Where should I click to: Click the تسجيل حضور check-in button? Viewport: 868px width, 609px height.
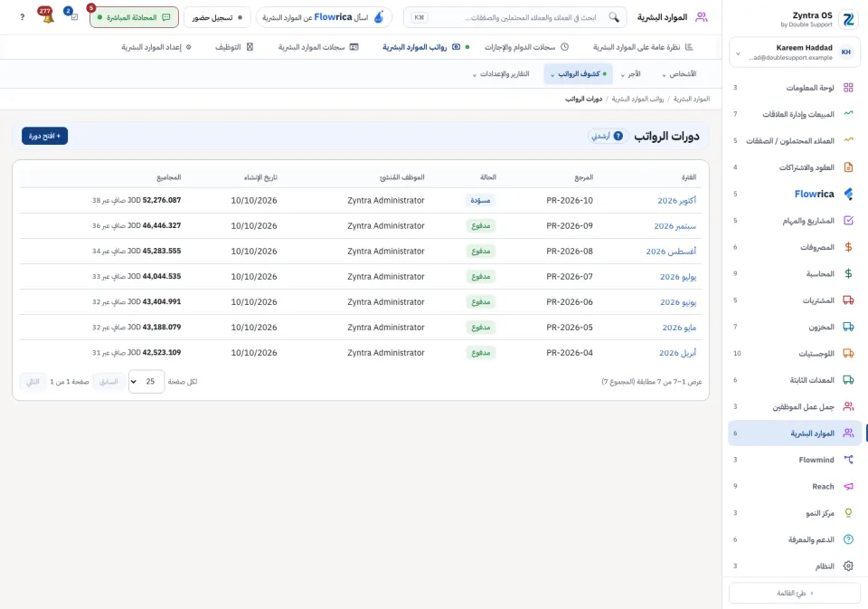coord(217,17)
